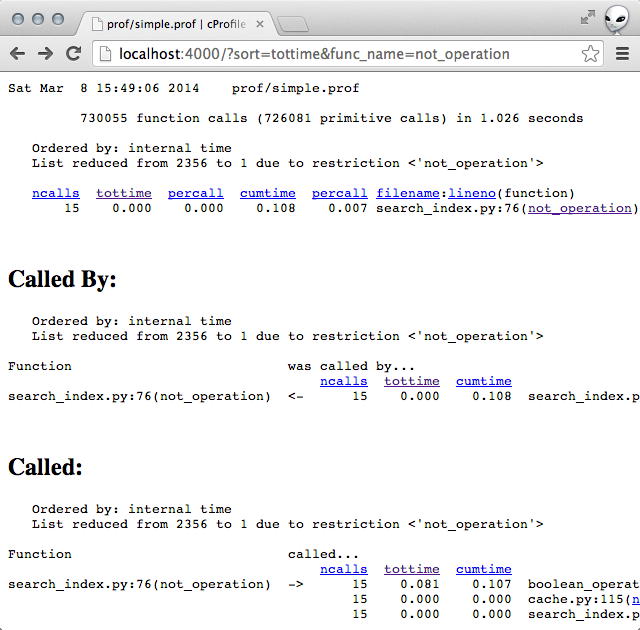The height and width of the screenshot is (630, 640).
Task: Sort main table by ncalls link
Action: point(56,193)
